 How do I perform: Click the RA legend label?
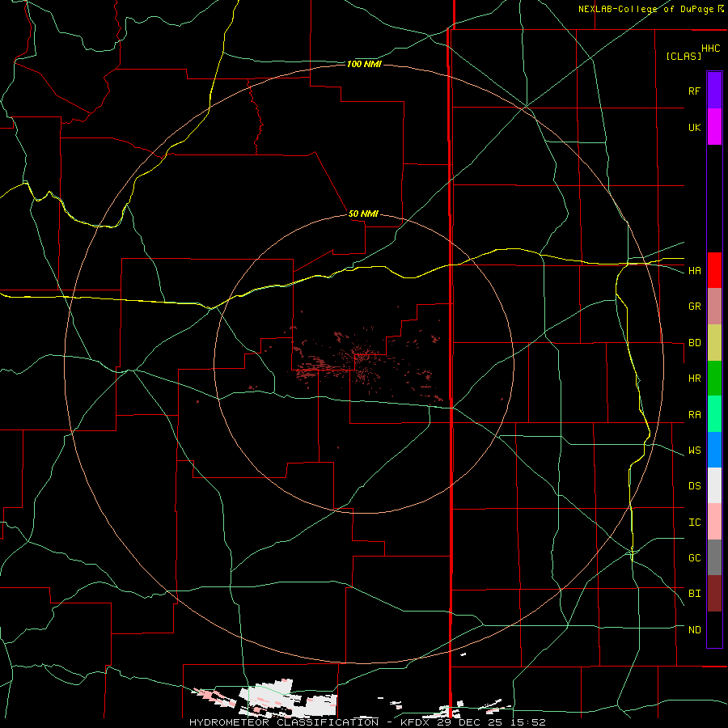[694, 415]
